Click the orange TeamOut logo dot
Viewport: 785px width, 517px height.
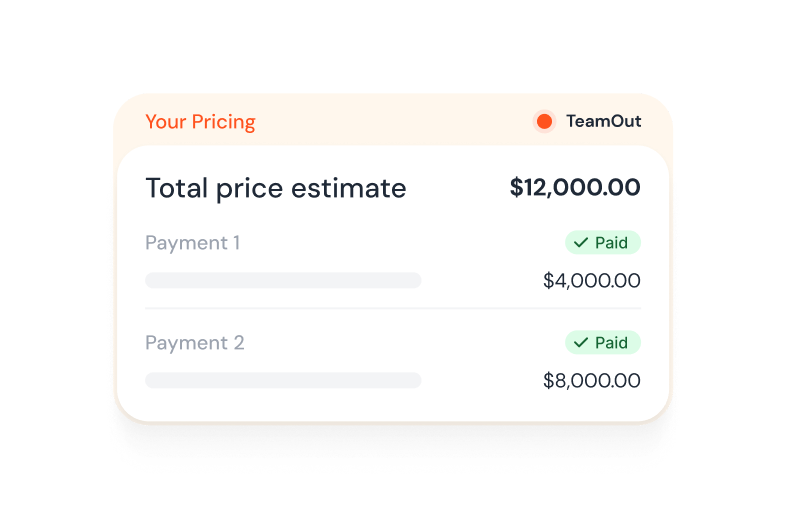coord(544,122)
